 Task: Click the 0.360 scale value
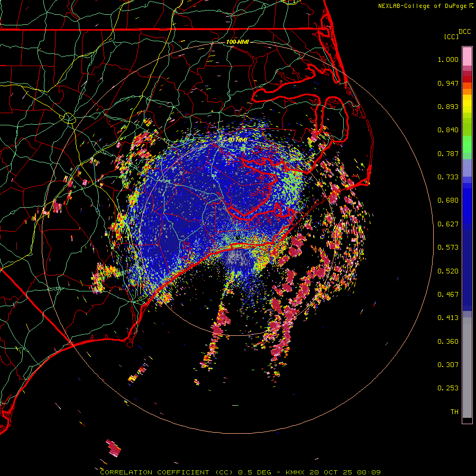coord(448,342)
